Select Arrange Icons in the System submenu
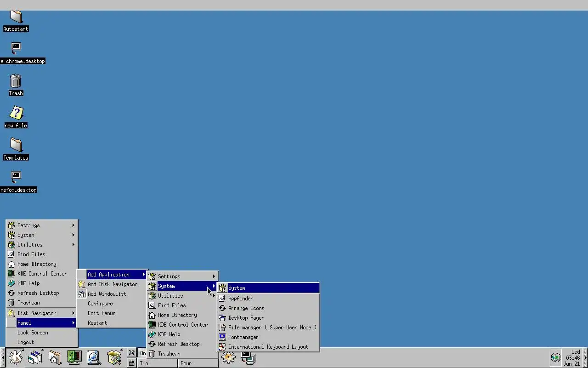The image size is (588, 368). click(x=268, y=308)
